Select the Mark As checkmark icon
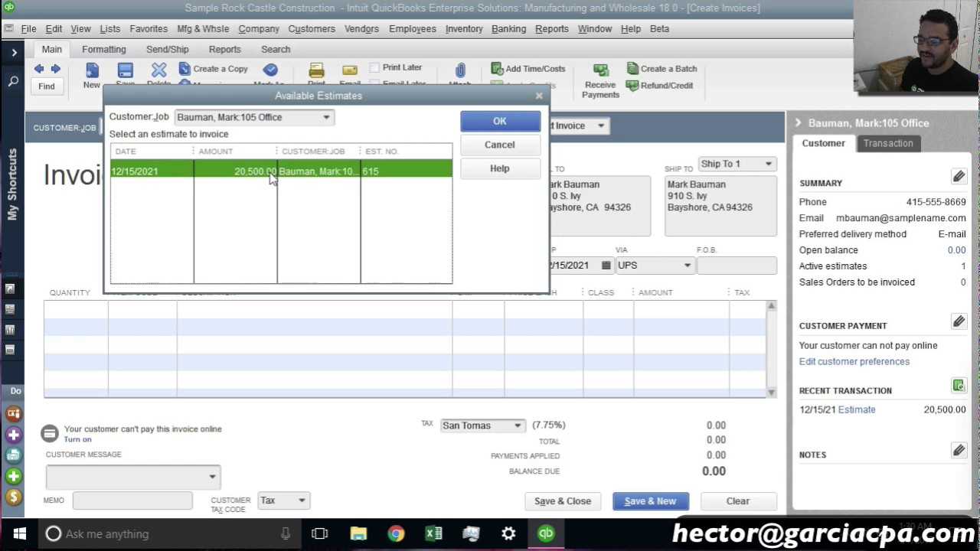Viewport: 980px width, 551px height. point(270,70)
